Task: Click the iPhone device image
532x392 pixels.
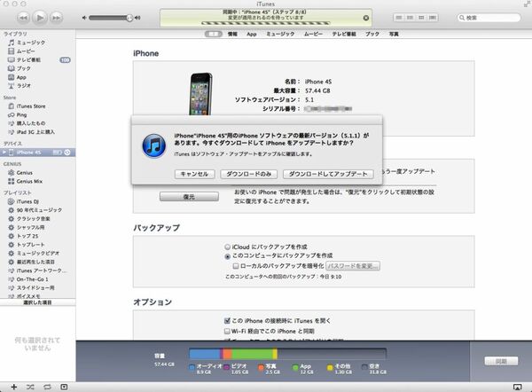Action: point(200,94)
